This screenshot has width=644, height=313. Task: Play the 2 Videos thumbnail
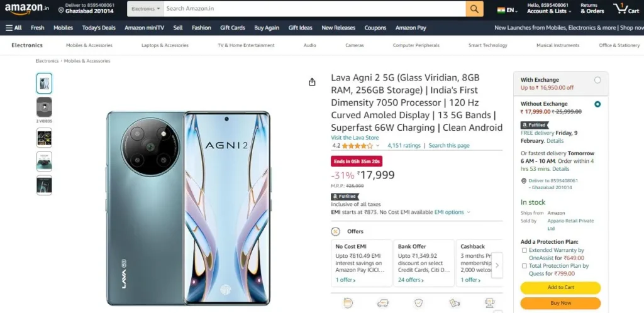[44, 107]
